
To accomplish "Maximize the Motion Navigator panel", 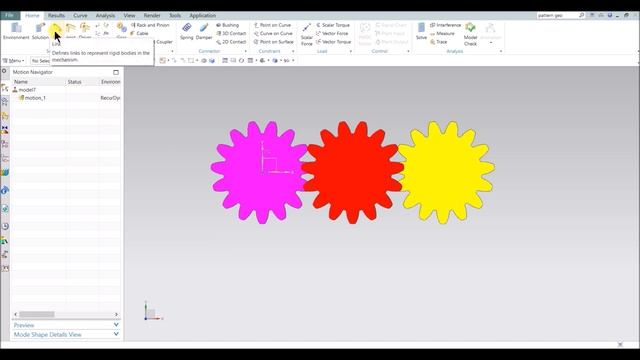I will pyautogui.click(x=116, y=72).
